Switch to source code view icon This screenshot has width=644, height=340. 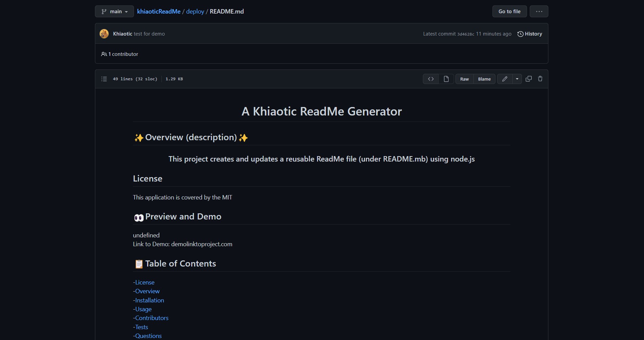[430, 79]
